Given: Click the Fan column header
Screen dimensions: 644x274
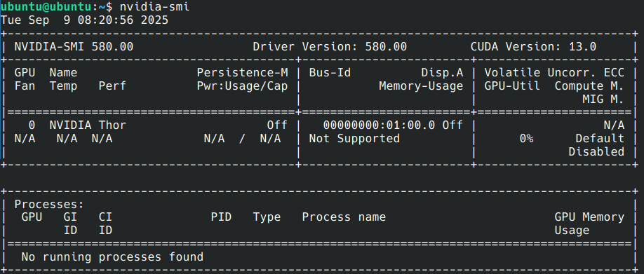Looking at the screenshot, I should 25,85.
